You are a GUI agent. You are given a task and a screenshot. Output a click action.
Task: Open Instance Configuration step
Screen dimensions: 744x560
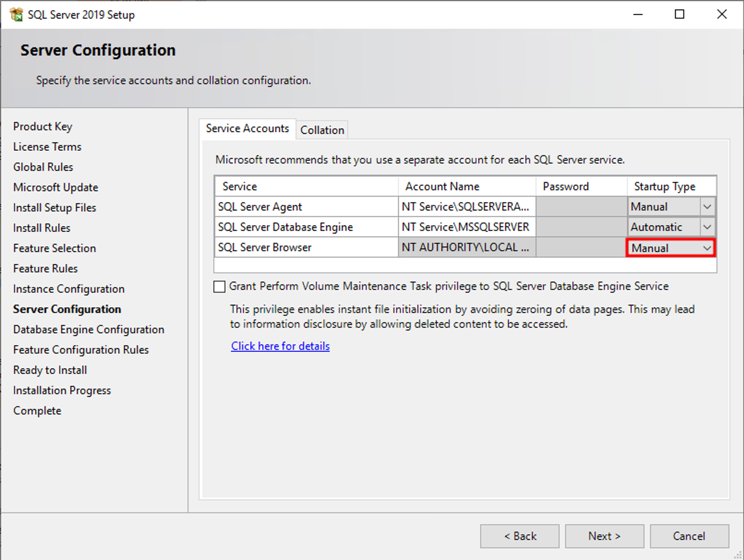[68, 289]
